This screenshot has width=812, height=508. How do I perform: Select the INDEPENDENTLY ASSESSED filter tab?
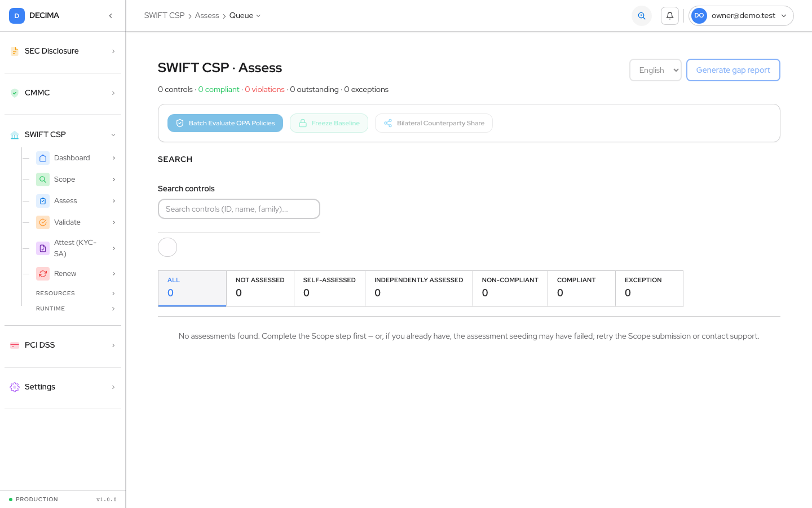point(419,288)
